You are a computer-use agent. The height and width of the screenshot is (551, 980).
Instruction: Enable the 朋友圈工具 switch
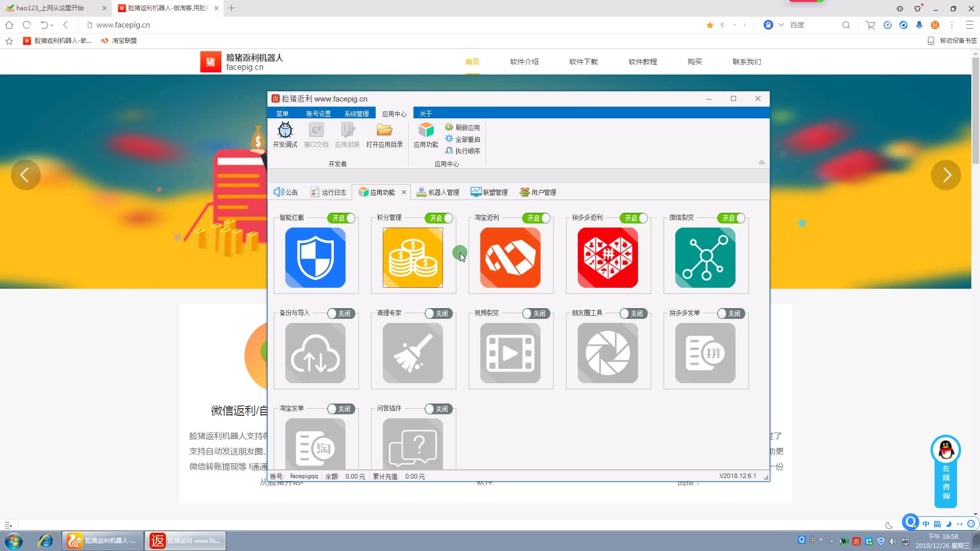pos(634,313)
